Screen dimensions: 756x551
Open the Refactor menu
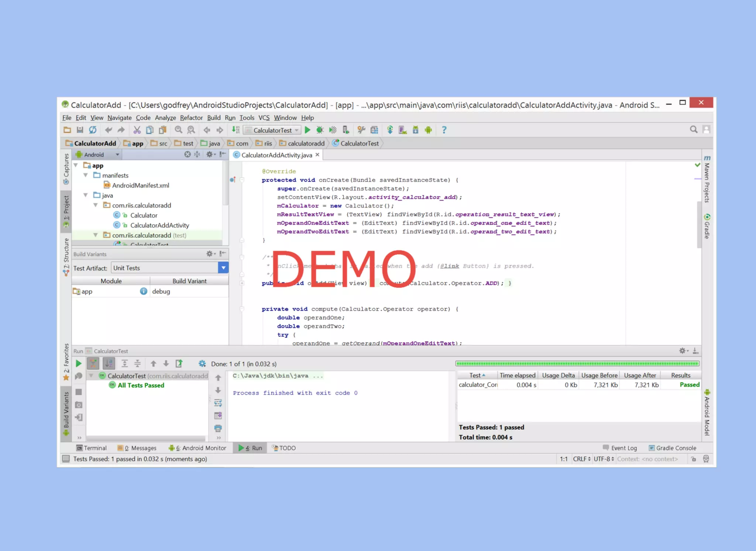pyautogui.click(x=191, y=118)
